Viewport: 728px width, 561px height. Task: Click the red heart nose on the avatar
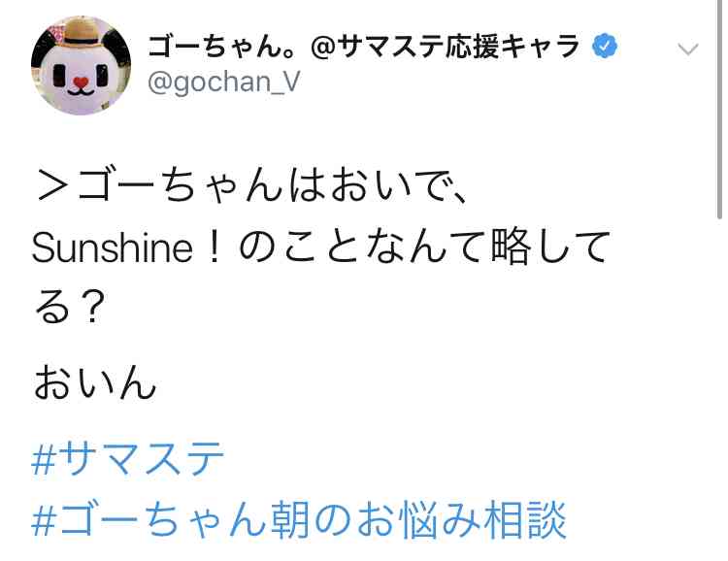click(x=81, y=83)
